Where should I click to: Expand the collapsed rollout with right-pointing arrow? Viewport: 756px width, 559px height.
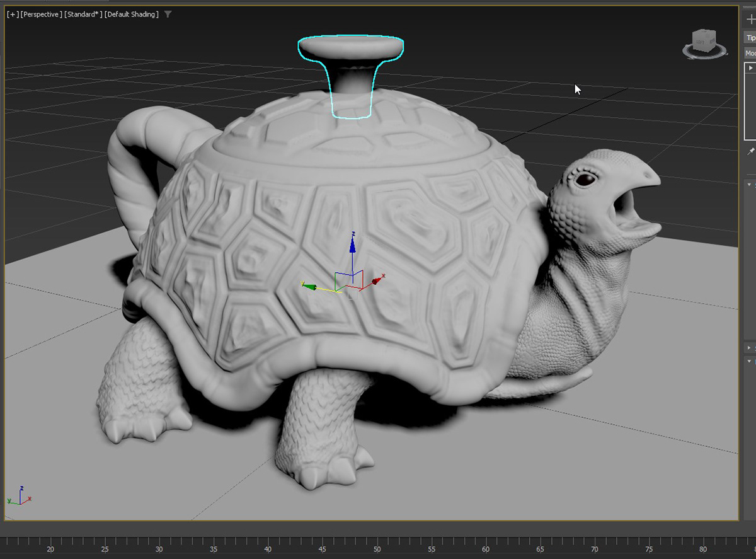point(750,348)
